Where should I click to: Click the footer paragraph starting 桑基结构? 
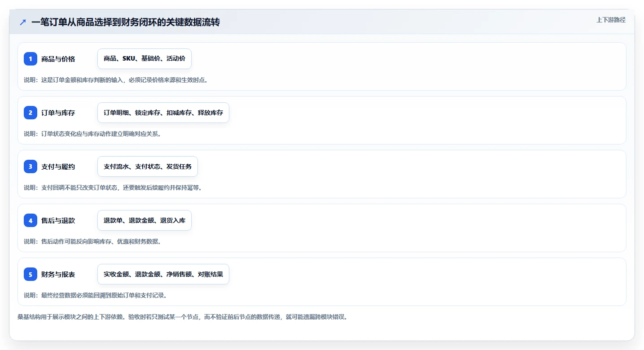click(183, 317)
